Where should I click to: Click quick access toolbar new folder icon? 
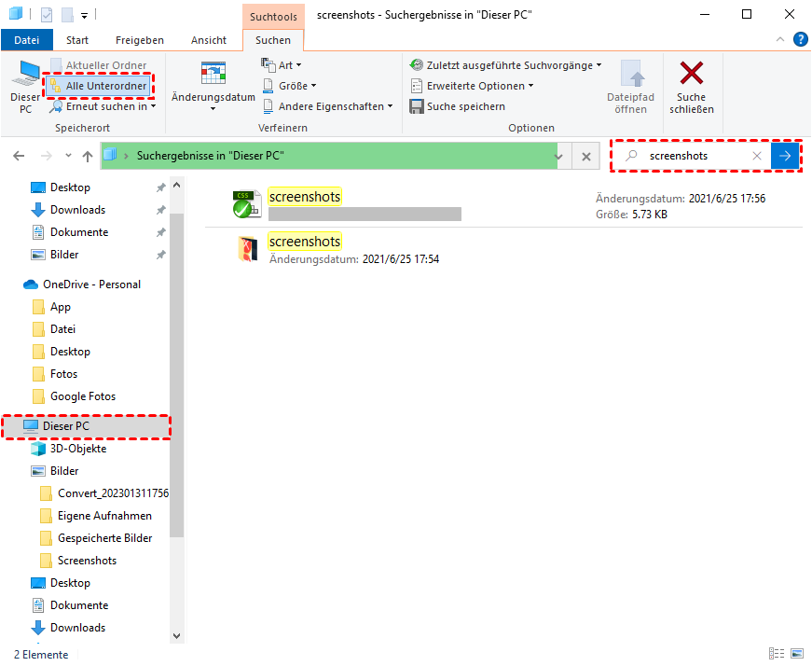[x=67, y=15]
